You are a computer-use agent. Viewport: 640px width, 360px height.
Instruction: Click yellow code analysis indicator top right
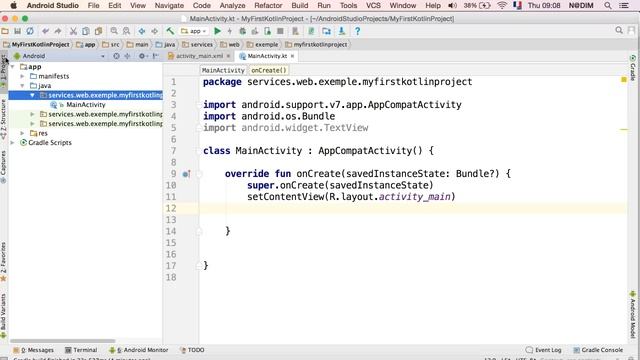pos(624,80)
